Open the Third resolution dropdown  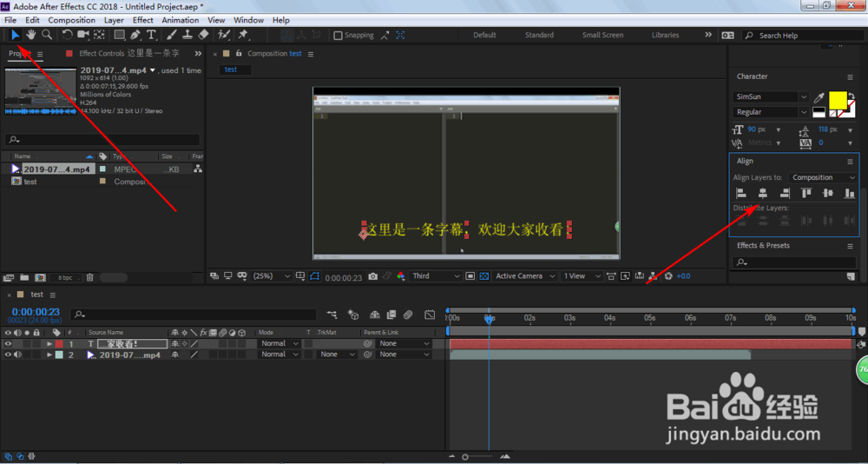[436, 276]
